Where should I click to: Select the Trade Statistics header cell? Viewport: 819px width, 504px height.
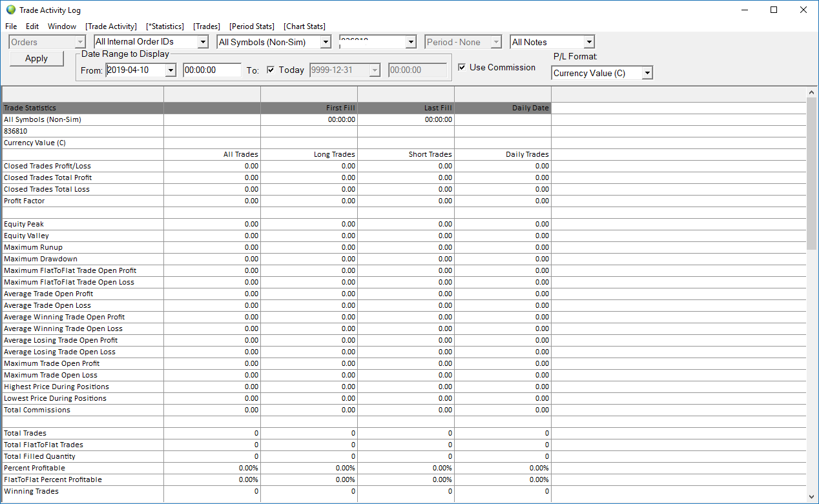pos(83,108)
